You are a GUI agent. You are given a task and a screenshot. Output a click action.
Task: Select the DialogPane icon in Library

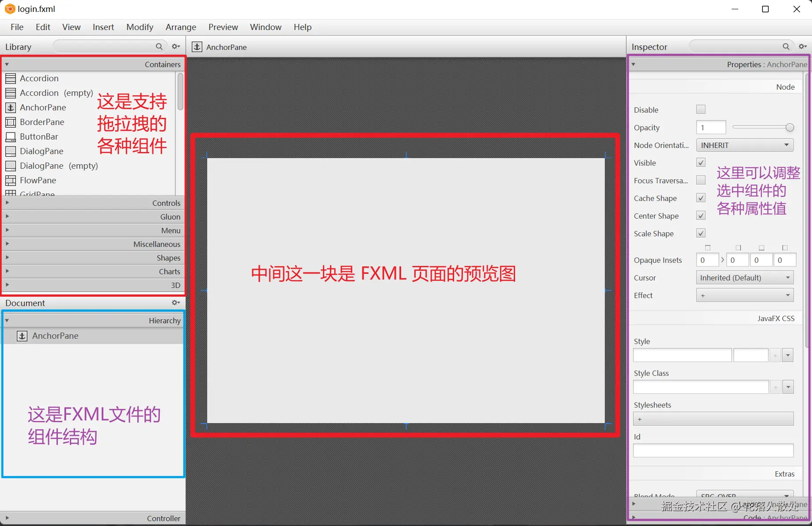11,151
